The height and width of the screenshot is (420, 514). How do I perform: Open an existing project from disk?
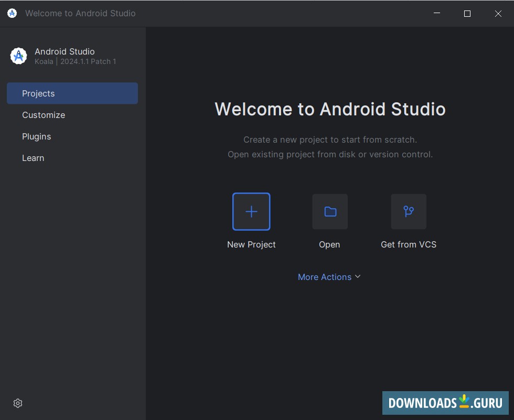tap(329, 220)
